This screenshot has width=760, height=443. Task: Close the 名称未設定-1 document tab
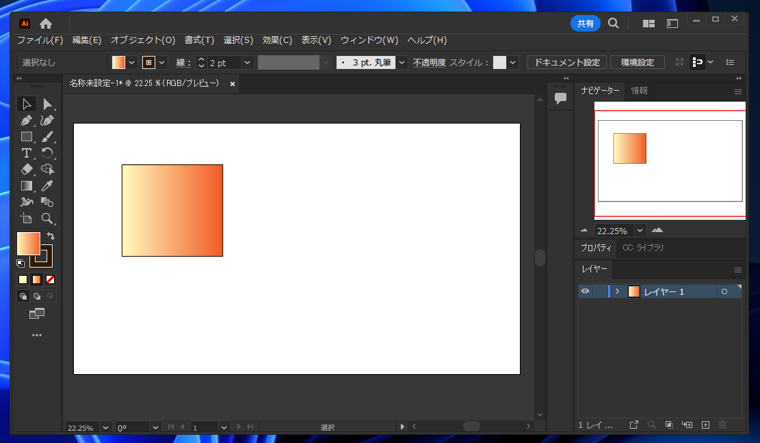(233, 84)
